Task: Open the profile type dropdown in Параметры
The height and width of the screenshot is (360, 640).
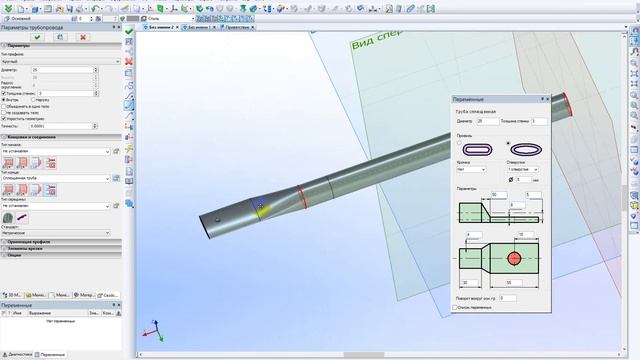Action: [60, 61]
